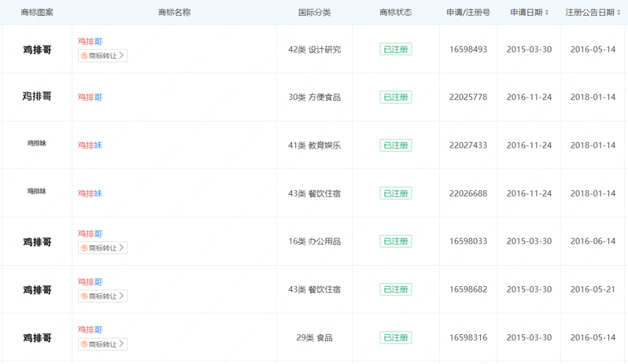This screenshot has width=628, height=364.
Task: Click 43类 餐饮住宿 cell in row 22026688
Action: [315, 193]
